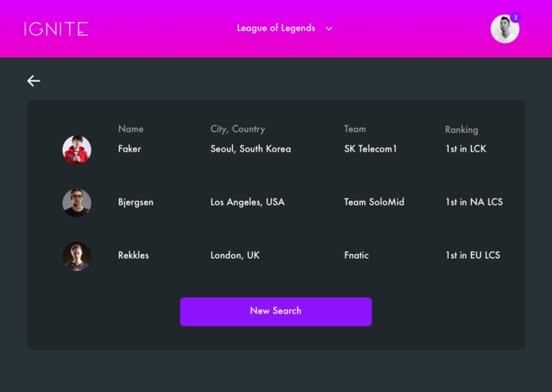Click team SK Telecom1

coord(370,148)
